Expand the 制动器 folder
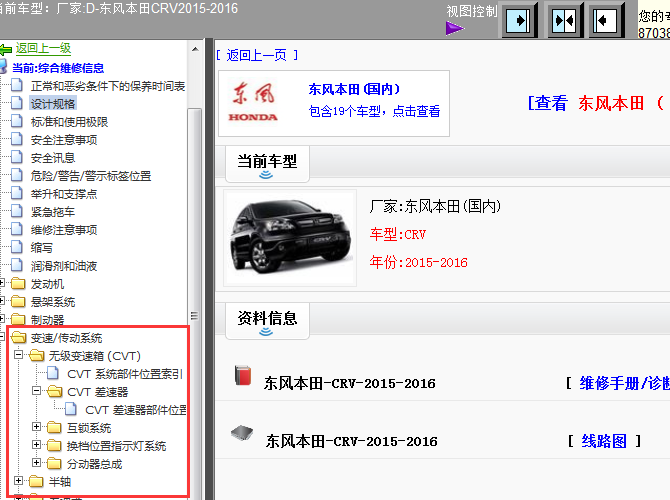The height and width of the screenshot is (500, 670). click(2, 319)
